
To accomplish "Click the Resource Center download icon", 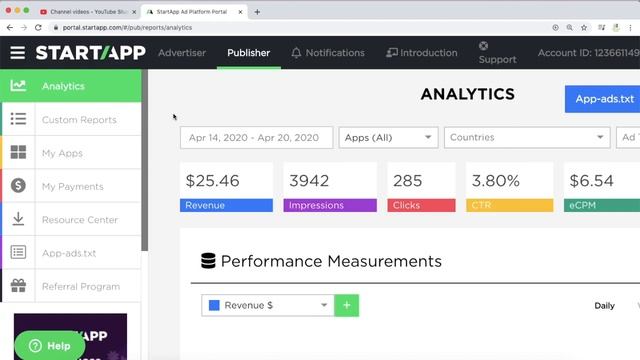I will click(x=18, y=219).
